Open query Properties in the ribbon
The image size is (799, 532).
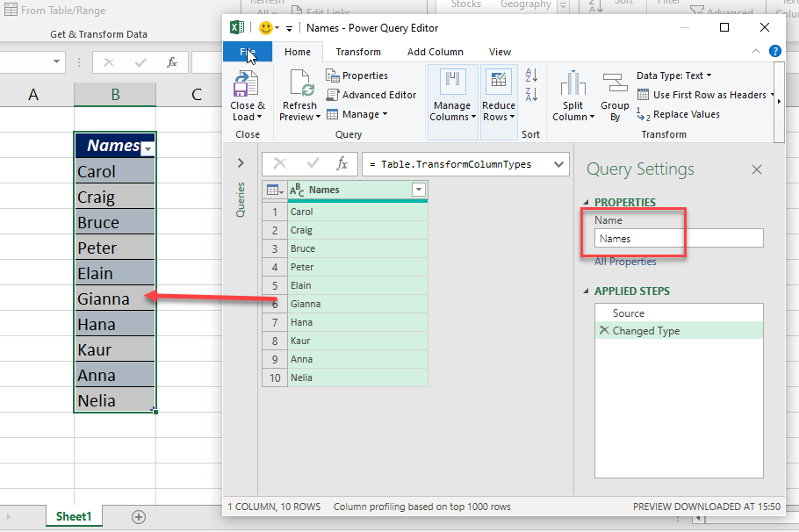(x=356, y=75)
